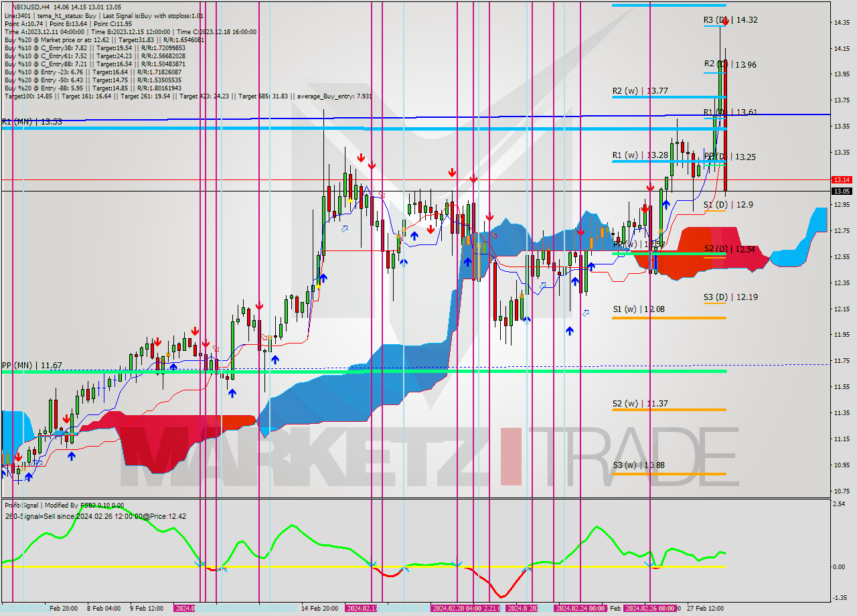
Task: Click the 'PP (MN) | 11.67' pivot label
Action: [31, 366]
